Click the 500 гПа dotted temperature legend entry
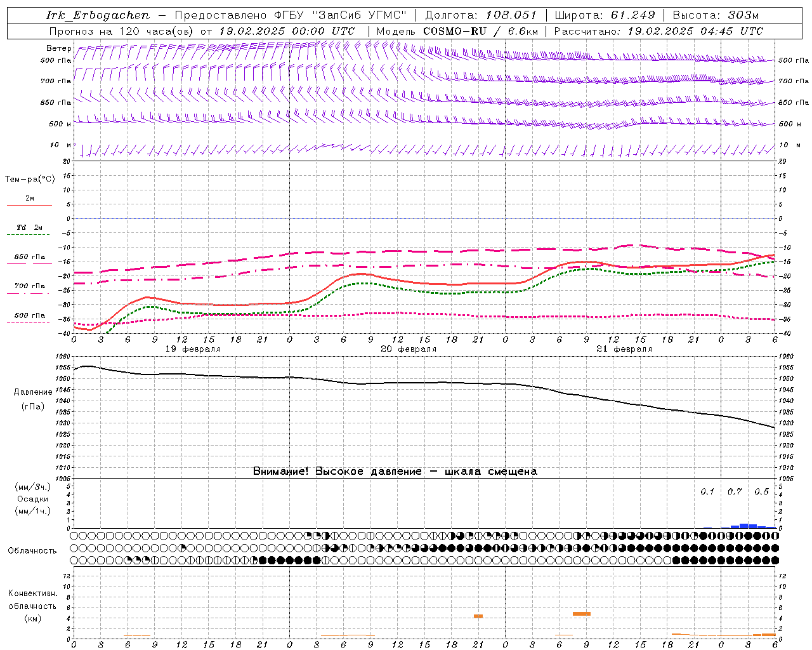This screenshot has width=812, height=650. click(29, 318)
